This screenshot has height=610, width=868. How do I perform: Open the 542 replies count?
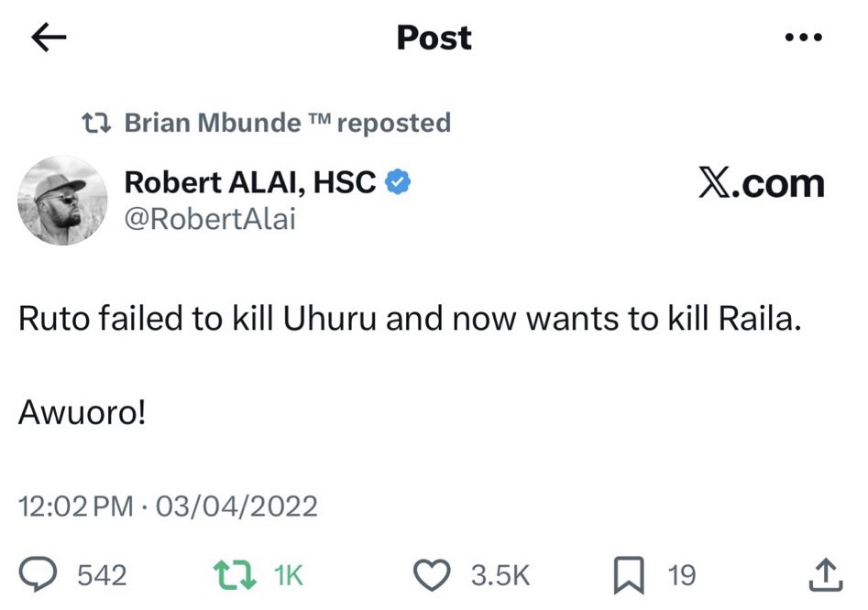point(102,575)
